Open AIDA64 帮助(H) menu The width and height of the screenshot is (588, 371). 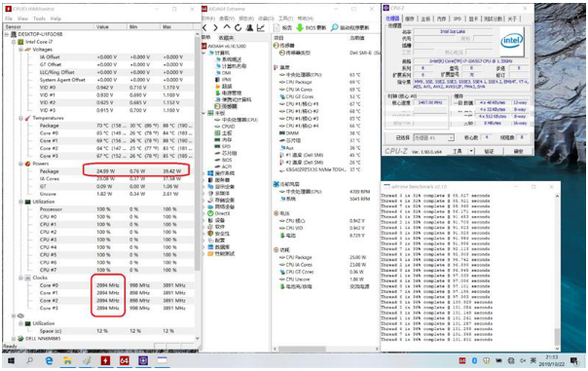pos(306,19)
